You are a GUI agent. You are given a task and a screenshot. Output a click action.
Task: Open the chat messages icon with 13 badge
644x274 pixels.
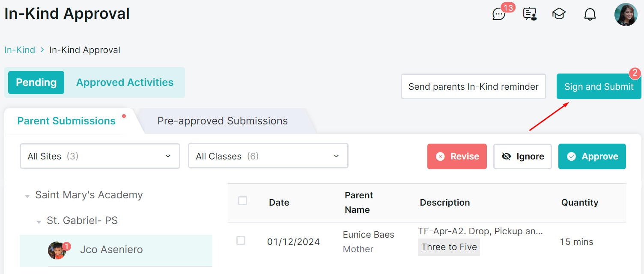[x=499, y=14]
